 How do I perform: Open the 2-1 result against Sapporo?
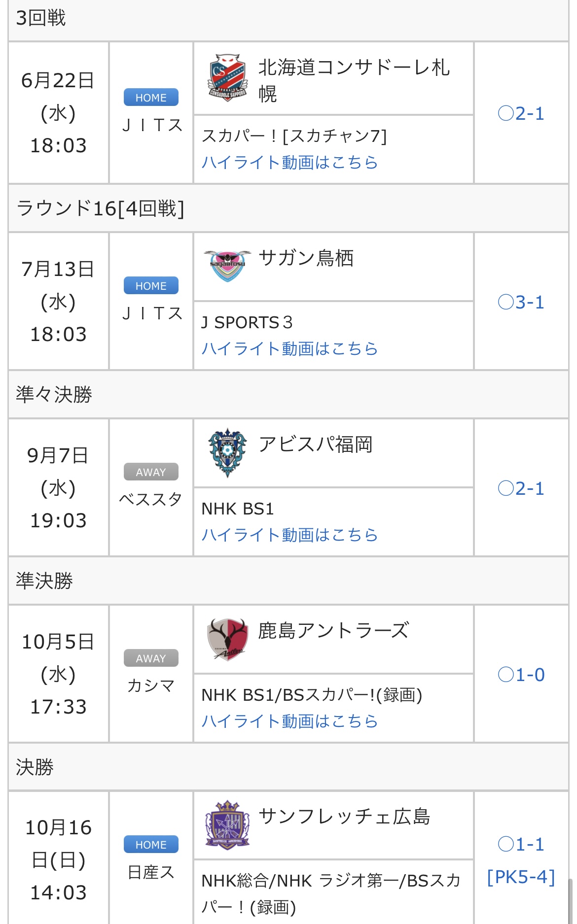pos(521,113)
